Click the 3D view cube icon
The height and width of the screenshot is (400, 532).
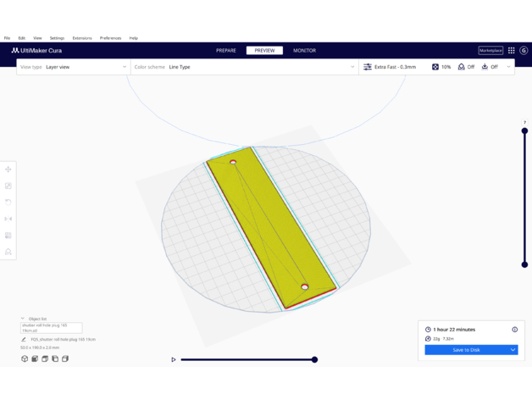[25, 359]
